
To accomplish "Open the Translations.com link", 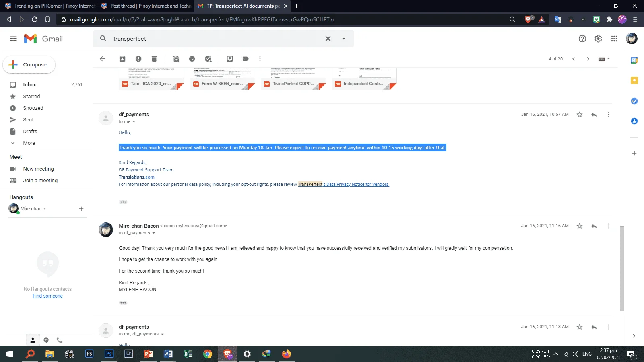I will (136, 177).
